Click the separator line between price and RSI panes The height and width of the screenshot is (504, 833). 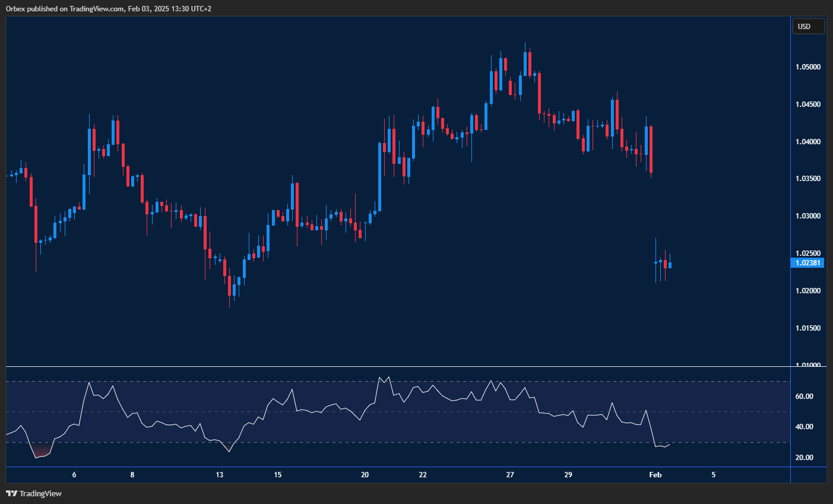tap(398, 367)
